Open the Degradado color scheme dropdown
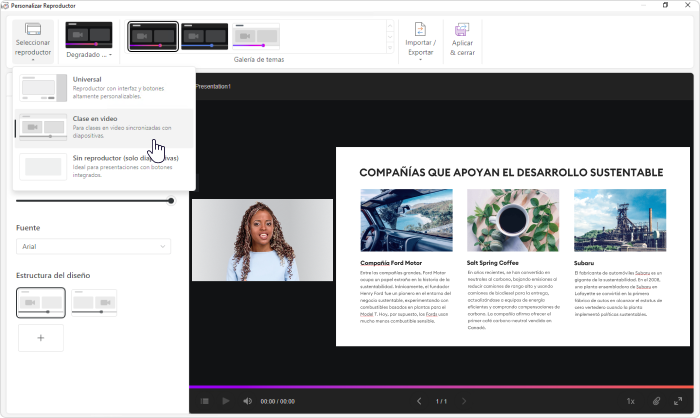 [89, 40]
